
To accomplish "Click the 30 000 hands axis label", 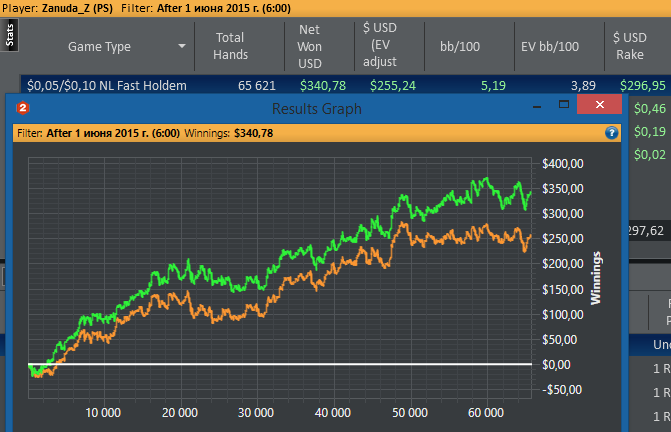I will point(256,413).
